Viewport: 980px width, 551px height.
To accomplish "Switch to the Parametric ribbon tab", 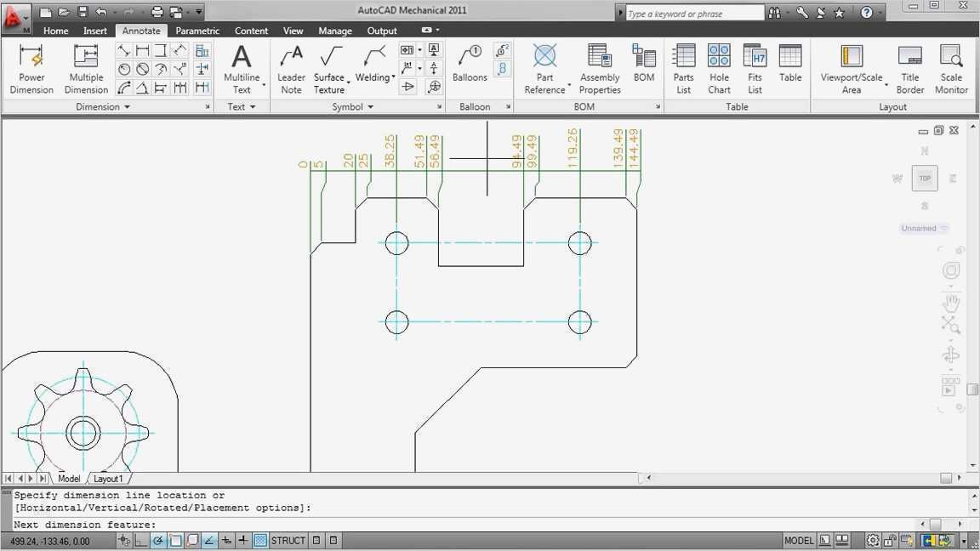I will (197, 31).
